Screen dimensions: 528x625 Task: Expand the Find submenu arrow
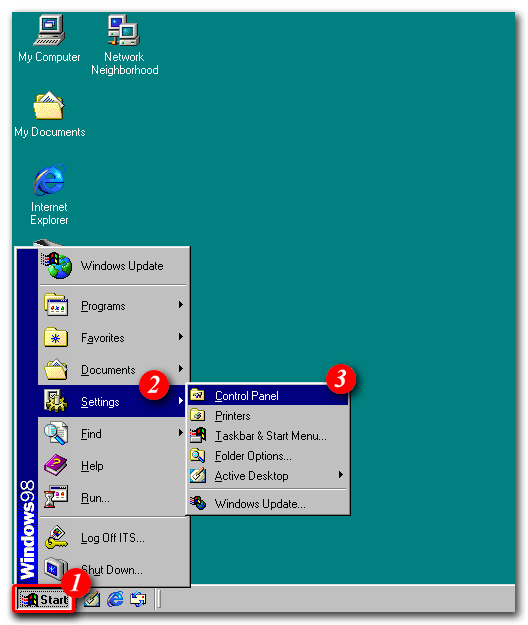[x=181, y=433]
